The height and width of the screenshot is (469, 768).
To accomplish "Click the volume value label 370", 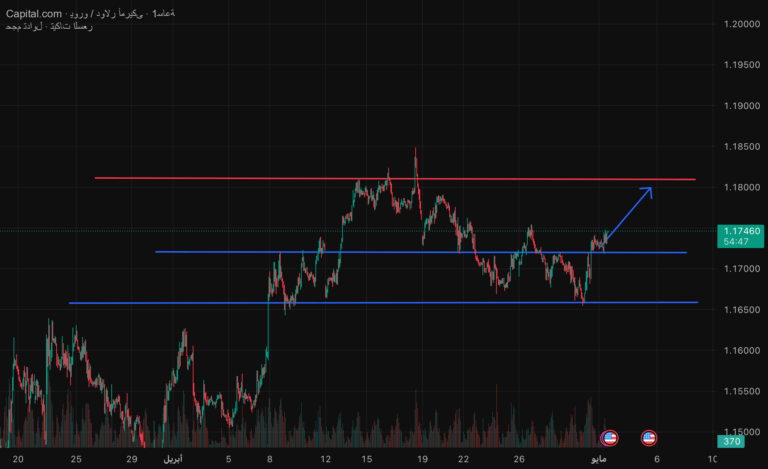I will click(x=731, y=441).
